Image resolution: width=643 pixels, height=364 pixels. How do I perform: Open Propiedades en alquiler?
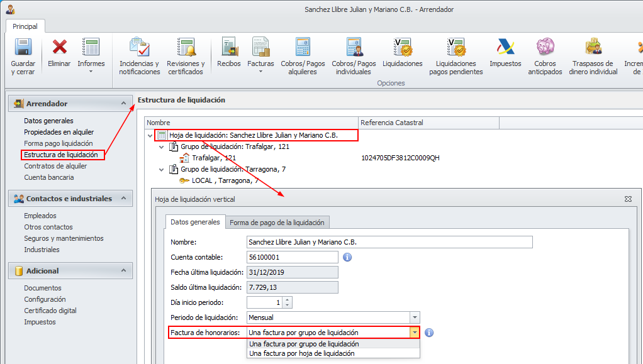pos(59,132)
